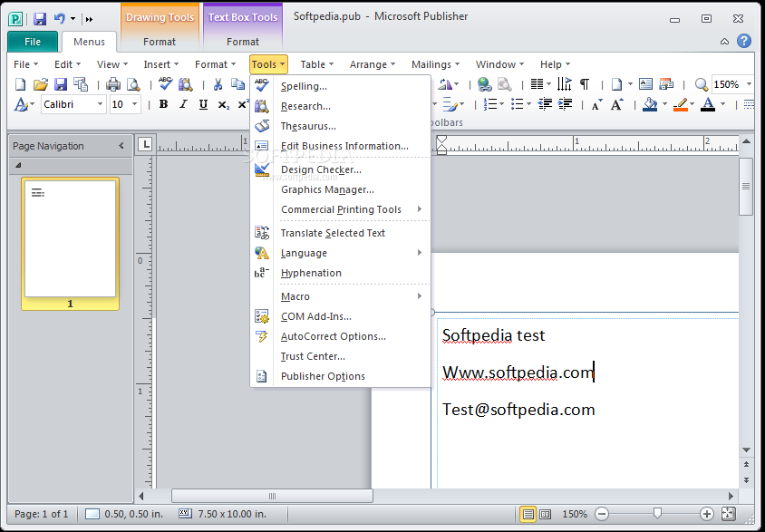Click the Microsoft Office Help question icon
Viewport: 765px width, 532px height.
tap(744, 41)
